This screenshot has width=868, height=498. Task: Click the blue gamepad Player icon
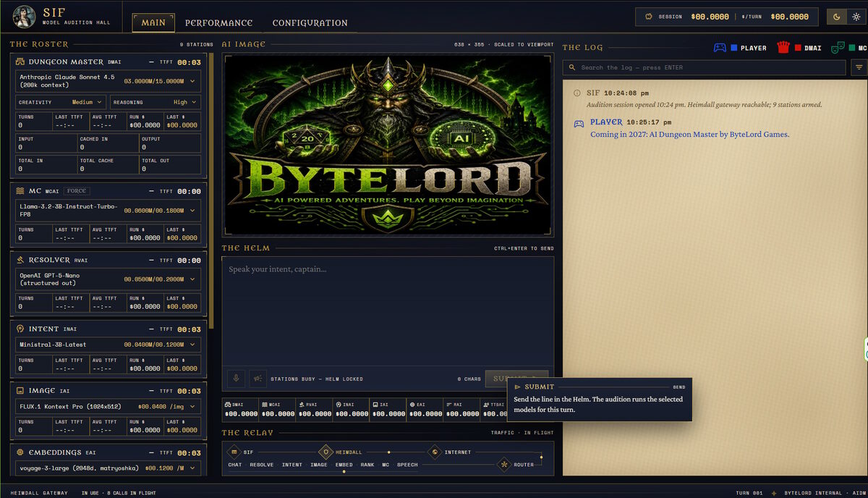(x=720, y=48)
